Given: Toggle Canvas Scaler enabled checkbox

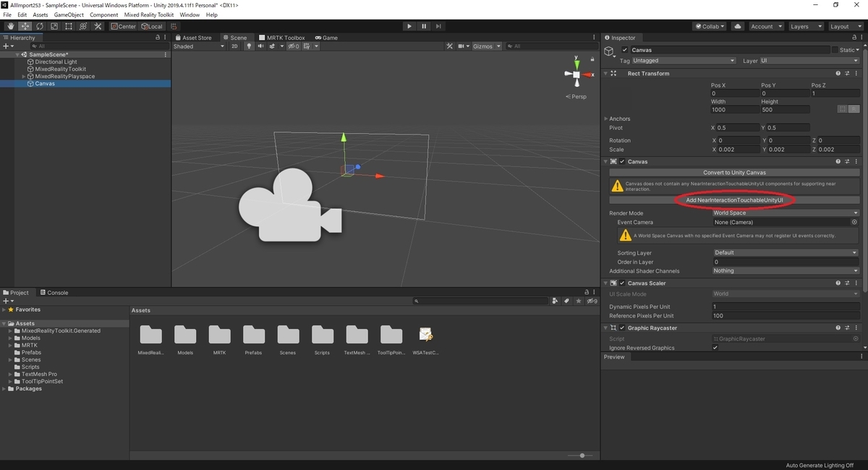Looking at the screenshot, I should pyautogui.click(x=622, y=283).
